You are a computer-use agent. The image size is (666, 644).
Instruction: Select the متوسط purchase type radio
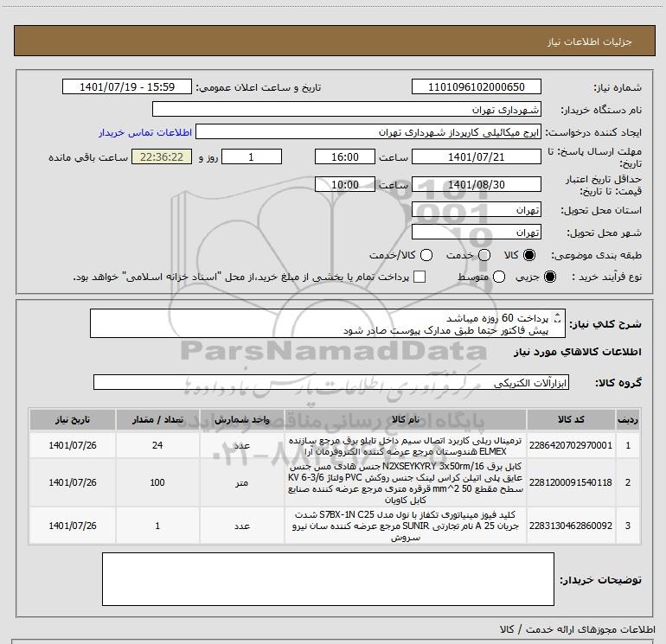click(499, 277)
